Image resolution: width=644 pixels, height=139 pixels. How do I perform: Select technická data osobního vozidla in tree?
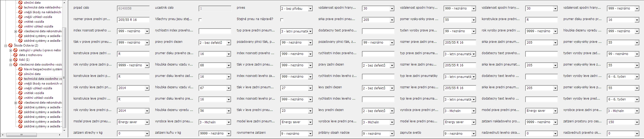pos(43,79)
